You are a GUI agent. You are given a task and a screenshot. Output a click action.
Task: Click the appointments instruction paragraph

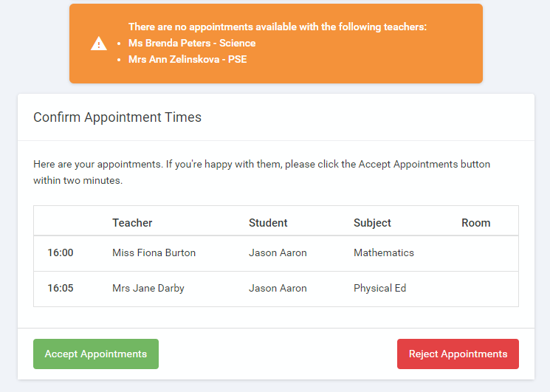(261, 171)
